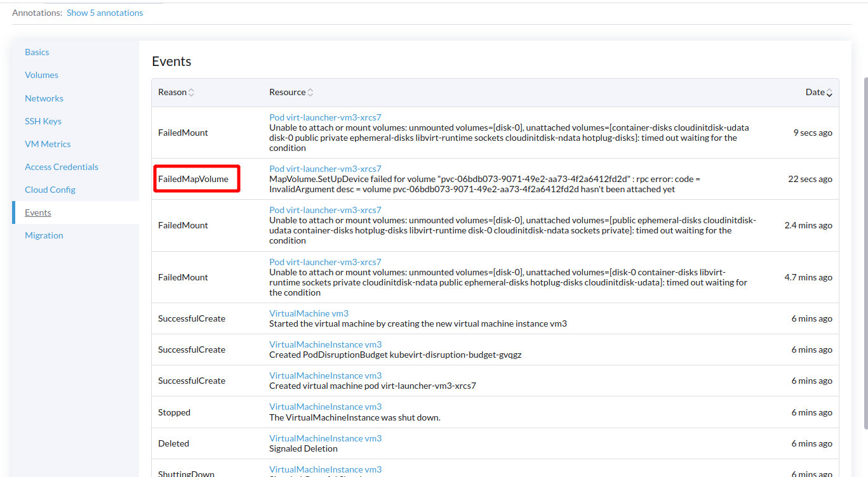868x477 pixels.
Task: Open VirtualMachineInstance link above 'Created PodDisruptionBudget'
Action: click(x=325, y=344)
